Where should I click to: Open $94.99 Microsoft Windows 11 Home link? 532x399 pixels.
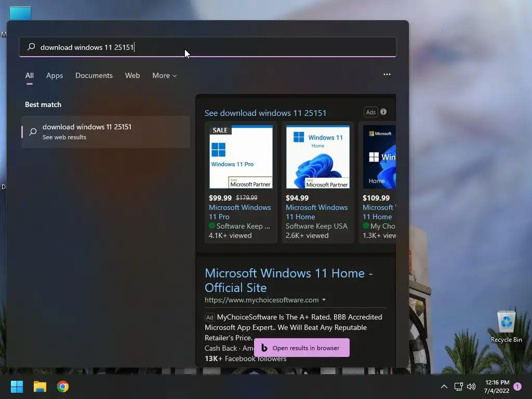point(316,212)
